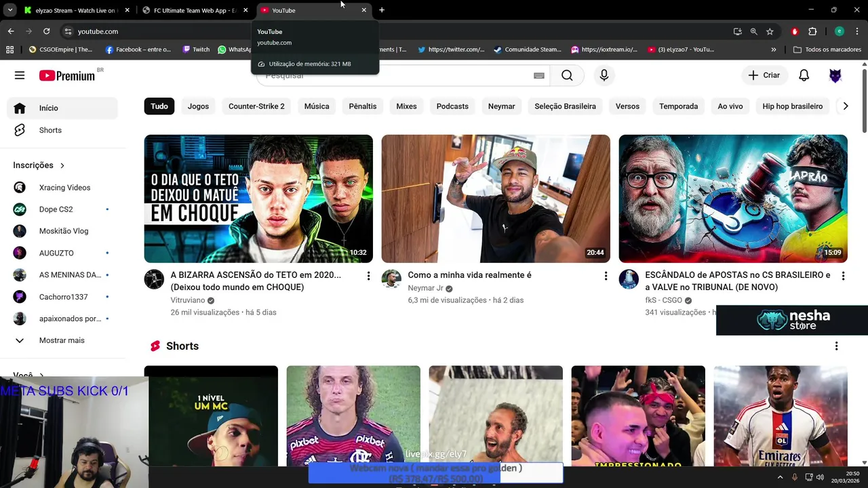Open the on-screen keyboard icon in search
This screenshot has height=488, width=868.
[539, 76]
